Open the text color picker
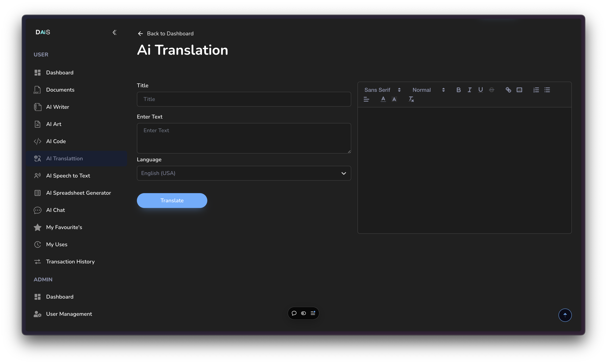The height and width of the screenshot is (364, 607). (x=383, y=99)
